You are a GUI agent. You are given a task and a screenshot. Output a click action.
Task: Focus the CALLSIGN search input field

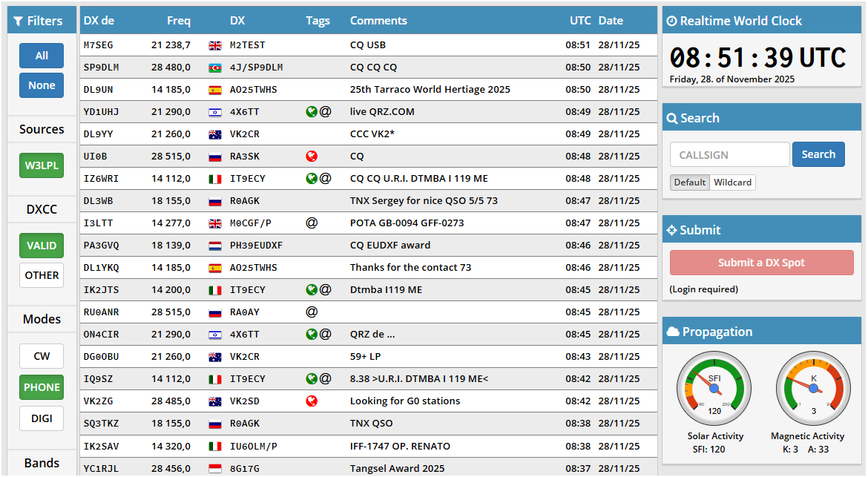(x=729, y=155)
